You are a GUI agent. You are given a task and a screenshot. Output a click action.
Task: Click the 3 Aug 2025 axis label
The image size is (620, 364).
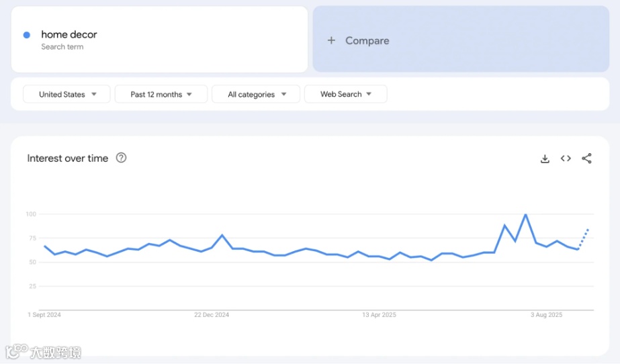coord(546,314)
